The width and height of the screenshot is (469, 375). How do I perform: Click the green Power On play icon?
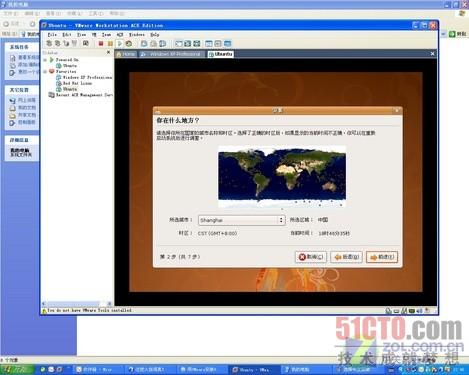coord(119,44)
